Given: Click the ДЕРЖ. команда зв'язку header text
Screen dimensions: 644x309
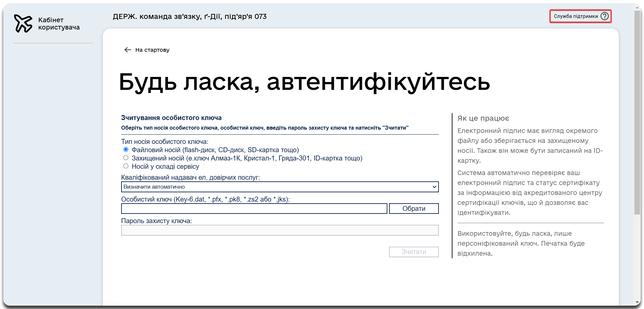Looking at the screenshot, I should click(x=190, y=17).
